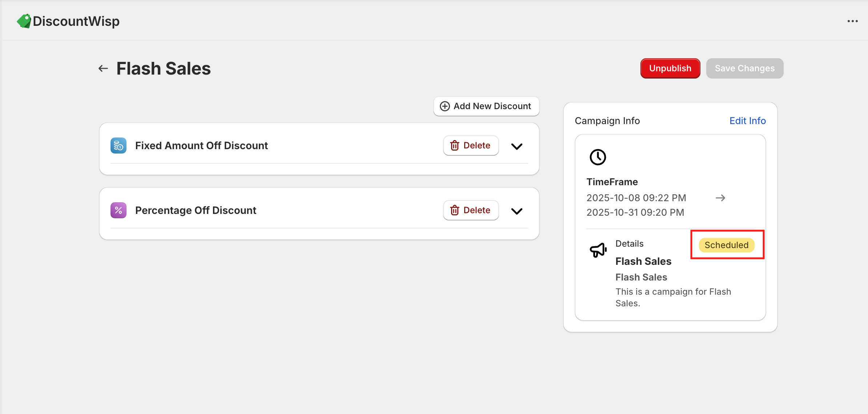This screenshot has height=414, width=868.
Task: Add a new discount
Action: 486,106
